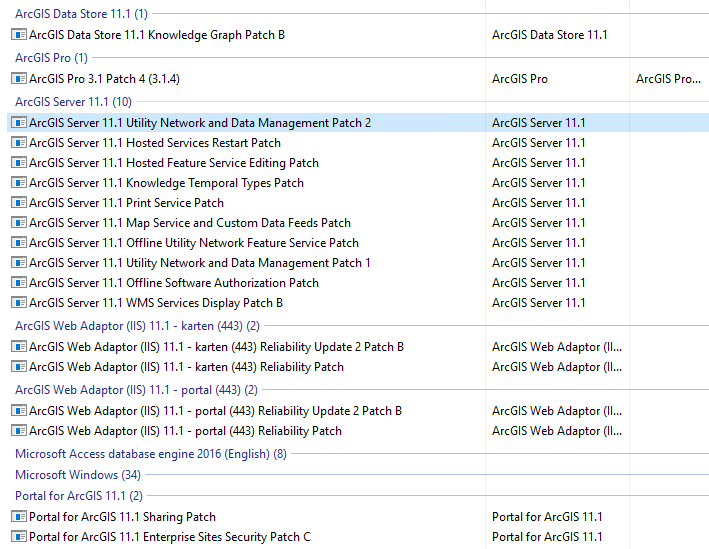This screenshot has height=549, width=709.
Task: Select Offline Software Authorization Patch row
Action: pyautogui.click(x=174, y=283)
